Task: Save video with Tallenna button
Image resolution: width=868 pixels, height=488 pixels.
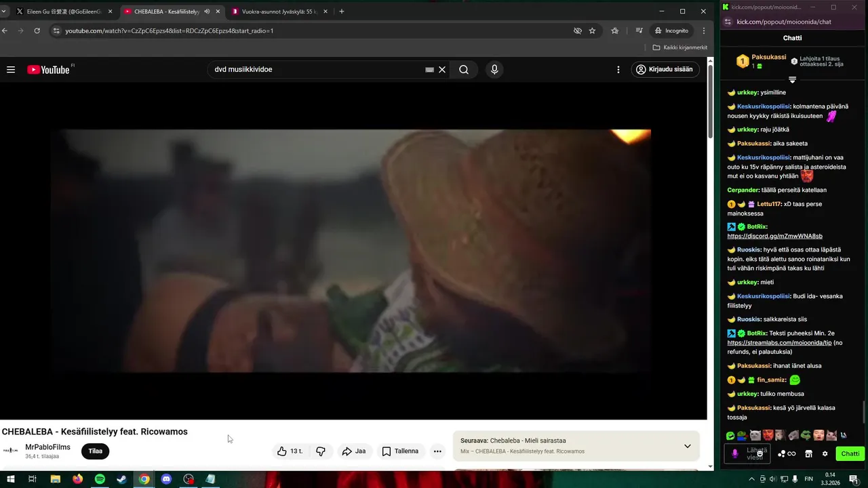Action: point(400,451)
